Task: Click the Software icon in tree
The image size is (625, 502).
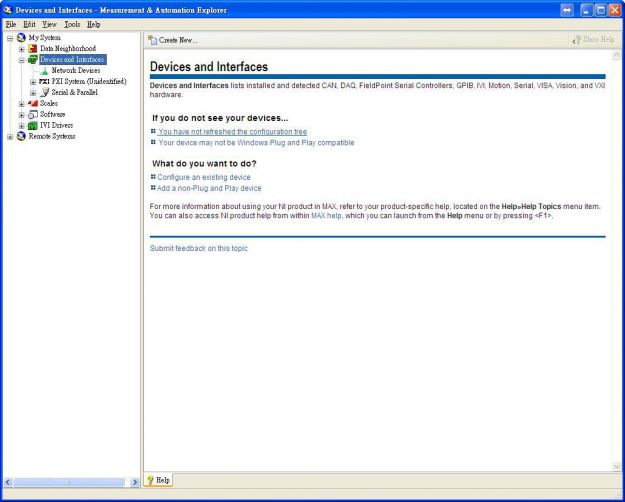Action: [33, 114]
